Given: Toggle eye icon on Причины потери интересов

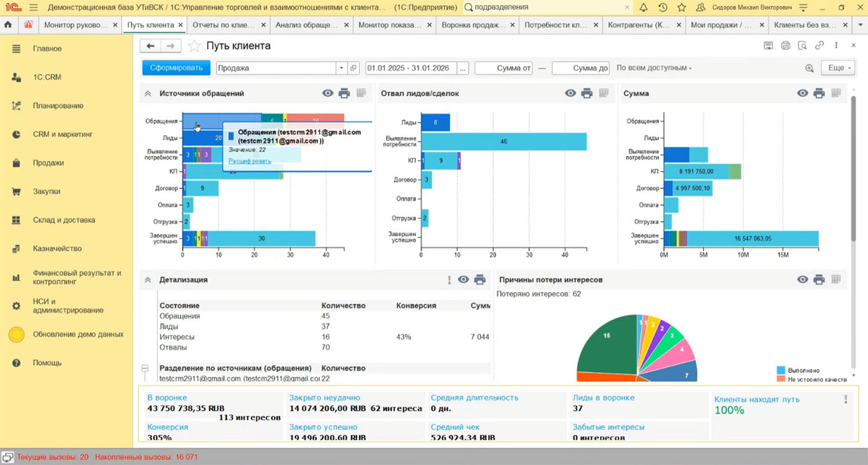Looking at the screenshot, I should point(803,280).
